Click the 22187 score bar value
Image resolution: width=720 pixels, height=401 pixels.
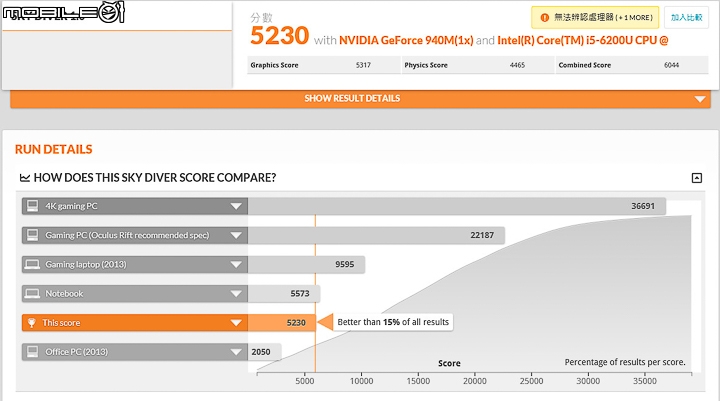[482, 235]
